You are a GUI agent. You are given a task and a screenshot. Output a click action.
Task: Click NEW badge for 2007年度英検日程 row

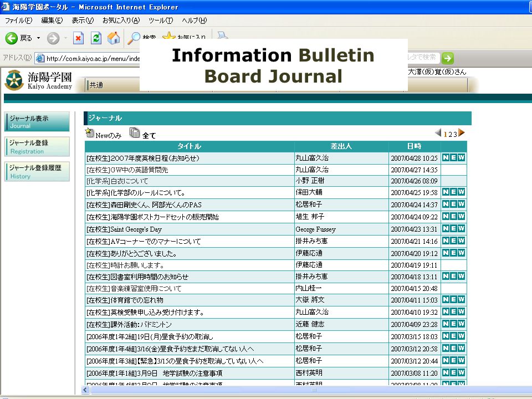pyautogui.click(x=454, y=157)
